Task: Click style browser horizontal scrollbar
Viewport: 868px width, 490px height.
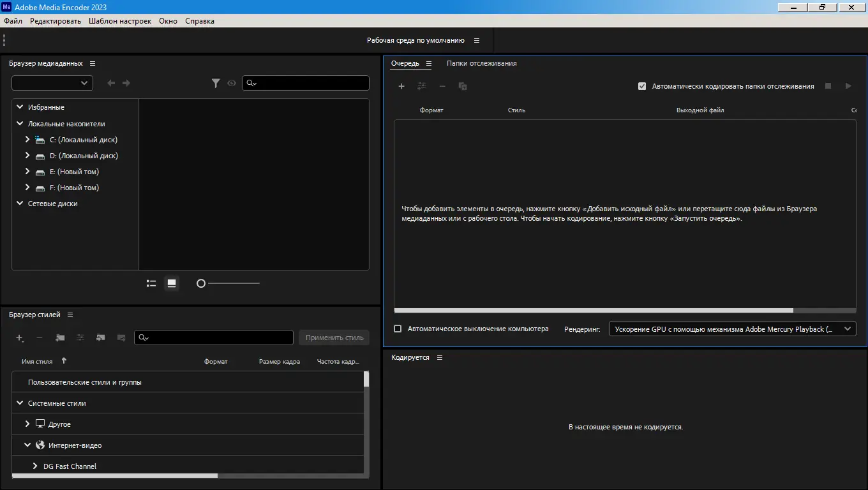Action: point(115,475)
